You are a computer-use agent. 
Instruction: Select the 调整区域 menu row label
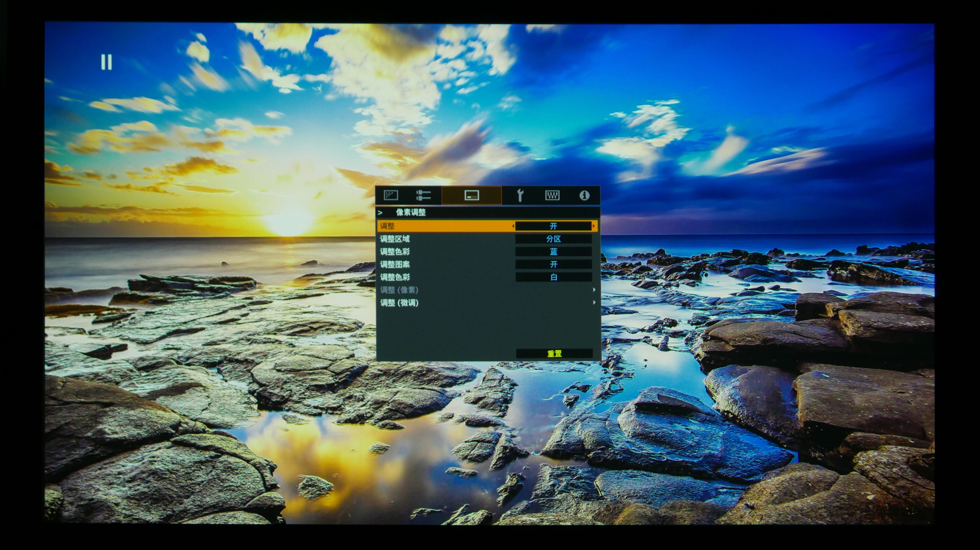[x=395, y=239]
